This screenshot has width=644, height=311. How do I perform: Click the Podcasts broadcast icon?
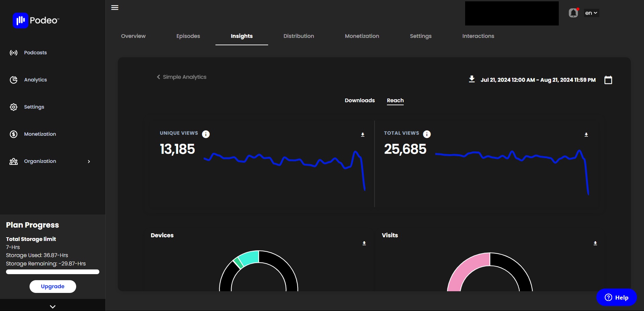tap(13, 53)
